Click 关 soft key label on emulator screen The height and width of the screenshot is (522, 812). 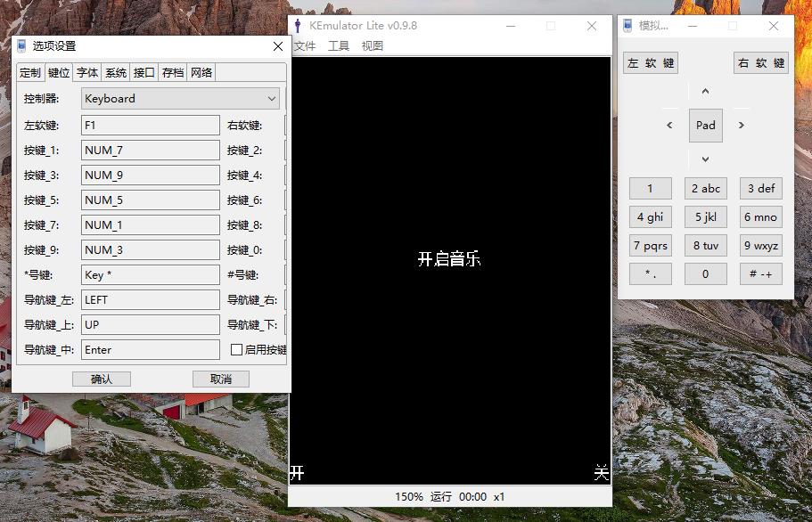602,472
